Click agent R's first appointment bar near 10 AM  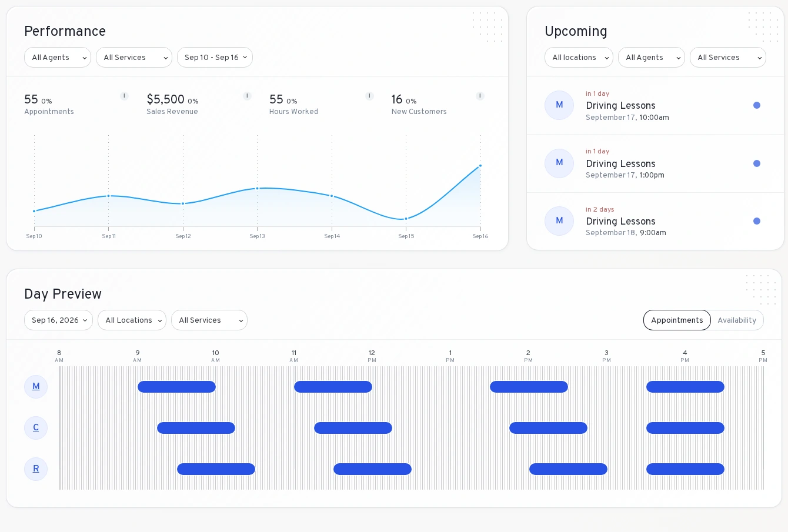tap(216, 469)
